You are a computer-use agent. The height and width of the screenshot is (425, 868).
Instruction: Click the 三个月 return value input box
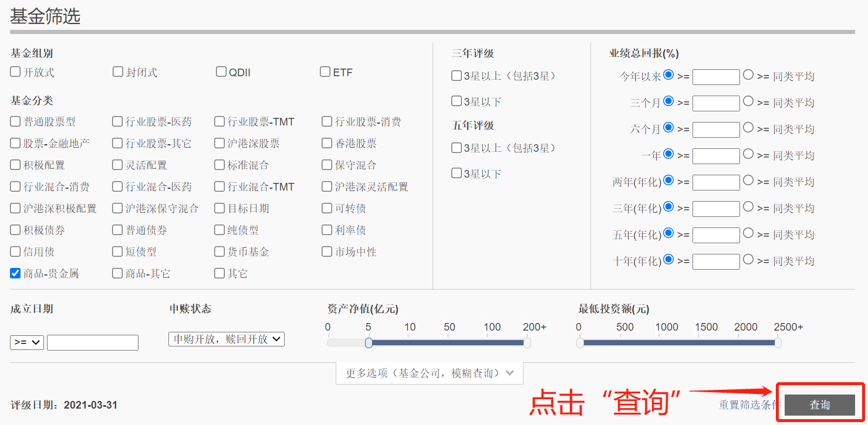716,103
